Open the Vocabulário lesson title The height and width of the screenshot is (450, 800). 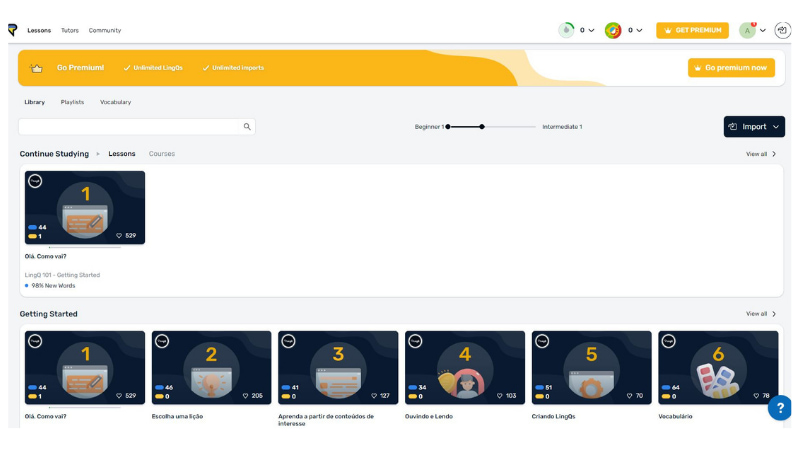coord(676,416)
